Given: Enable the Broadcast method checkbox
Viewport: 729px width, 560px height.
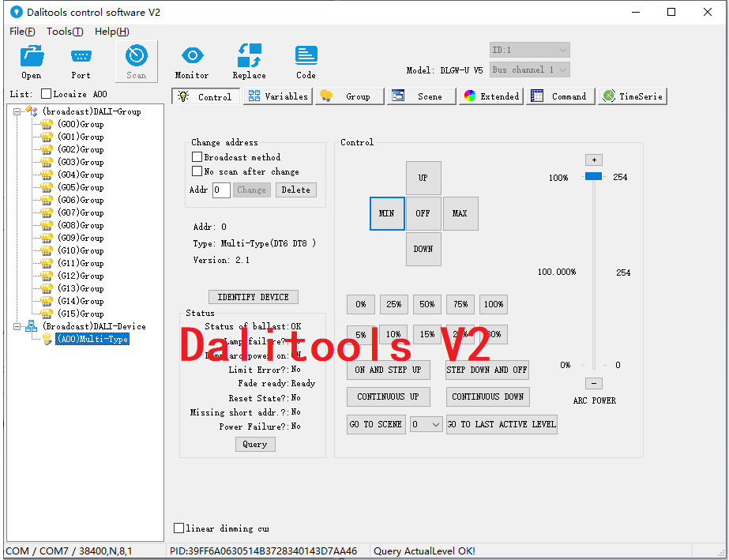Looking at the screenshot, I should [197, 157].
